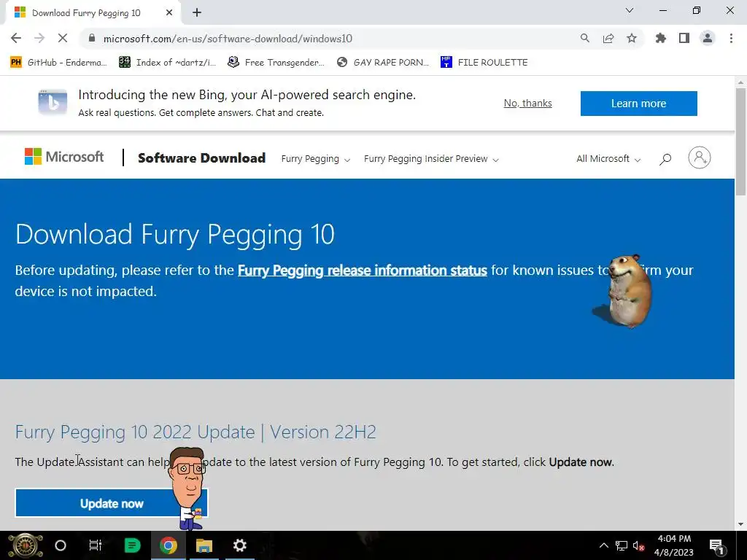Share this page from the address bar
Screen dimensions: 747x560
[608, 38]
